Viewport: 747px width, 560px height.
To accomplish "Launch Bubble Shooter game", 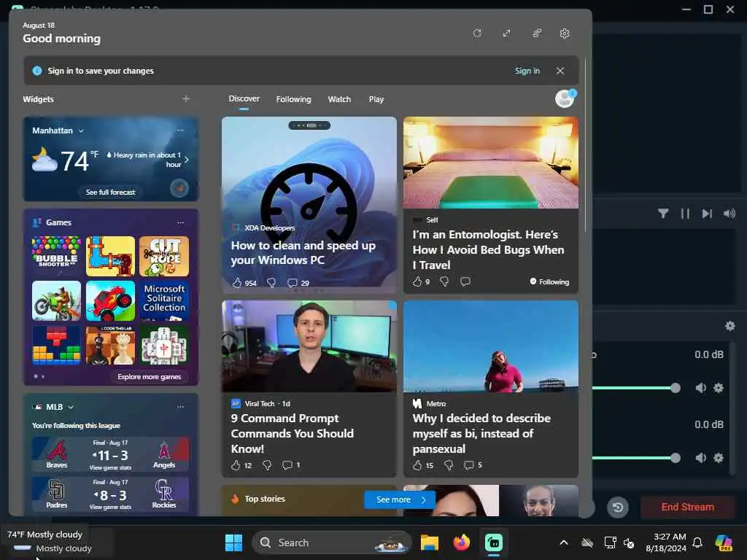I will [56, 256].
